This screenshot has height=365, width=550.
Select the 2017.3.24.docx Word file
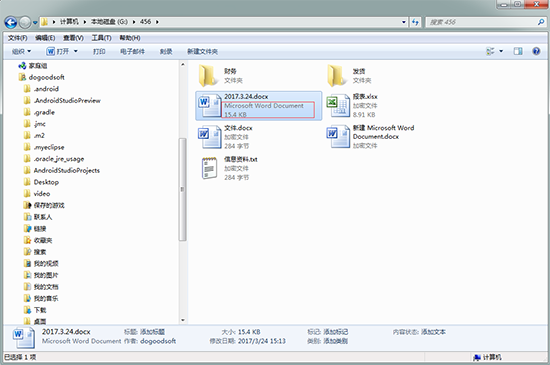259,106
